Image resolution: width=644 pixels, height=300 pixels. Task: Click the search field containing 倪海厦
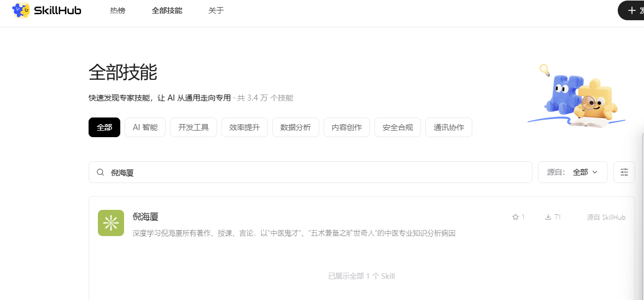(x=317, y=172)
